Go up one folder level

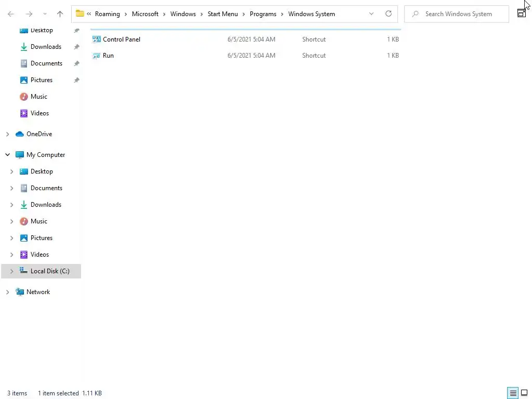[x=60, y=14]
